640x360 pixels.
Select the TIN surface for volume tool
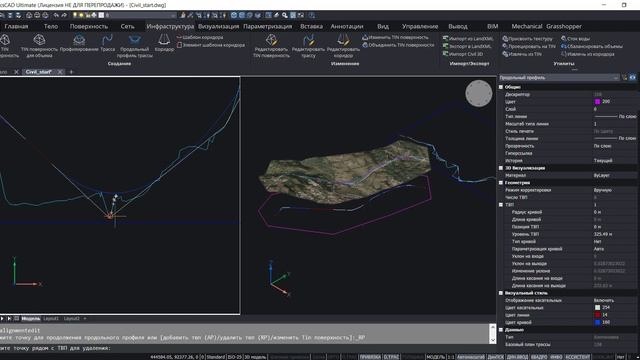(x=39, y=45)
